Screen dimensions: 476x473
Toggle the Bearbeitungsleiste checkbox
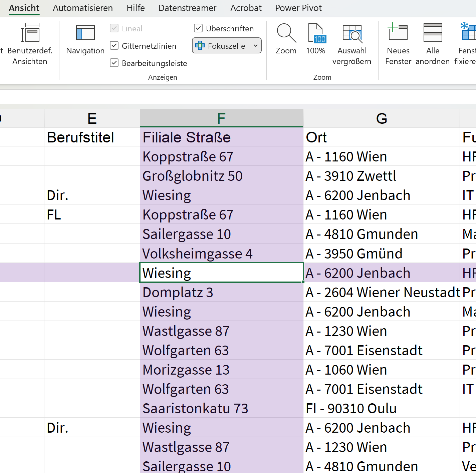coord(114,63)
